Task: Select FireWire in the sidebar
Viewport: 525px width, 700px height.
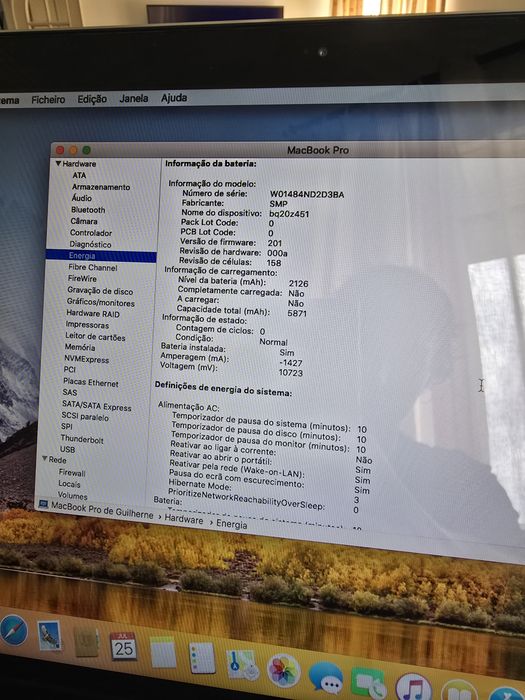Action: click(82, 278)
